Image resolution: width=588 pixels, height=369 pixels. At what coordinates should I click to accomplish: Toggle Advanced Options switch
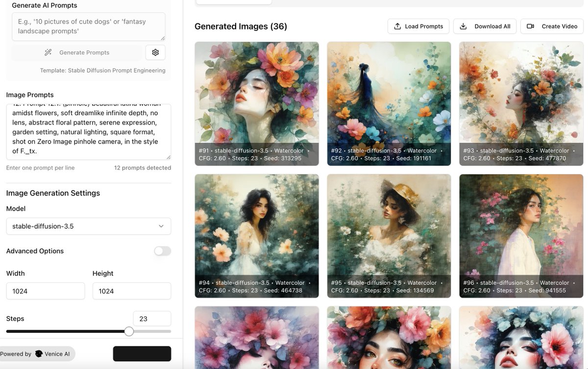pos(162,251)
